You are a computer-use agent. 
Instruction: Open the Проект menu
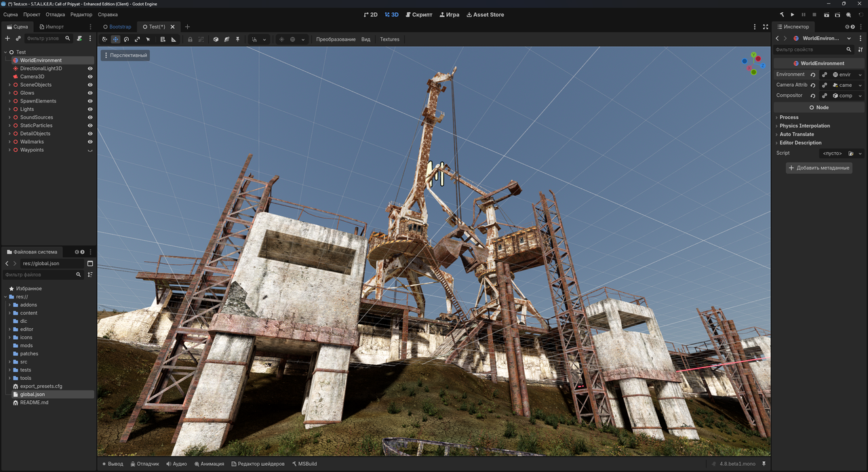31,14
